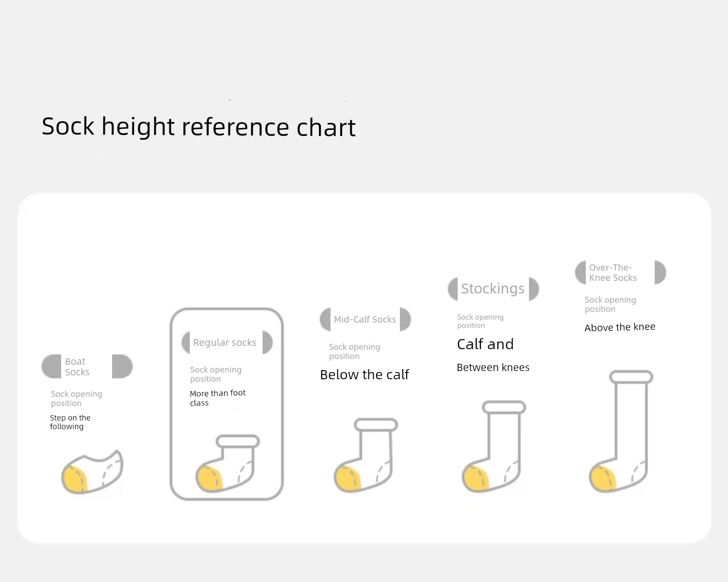
Task: Click the Sock height reference chart title
Action: click(x=199, y=127)
